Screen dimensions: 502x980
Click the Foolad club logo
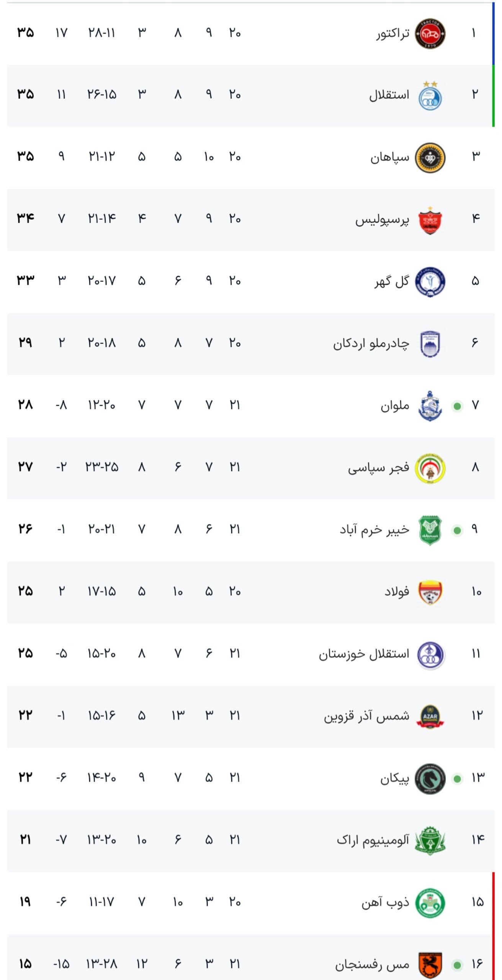coord(430,593)
